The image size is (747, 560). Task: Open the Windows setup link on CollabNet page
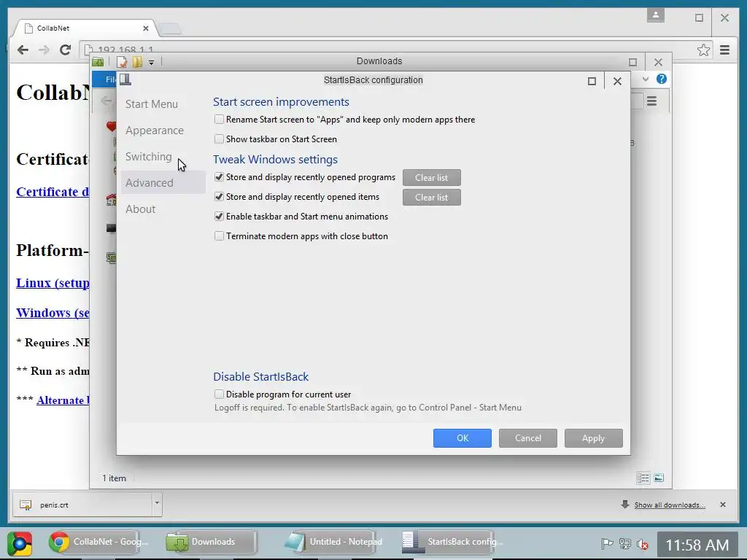point(53,313)
